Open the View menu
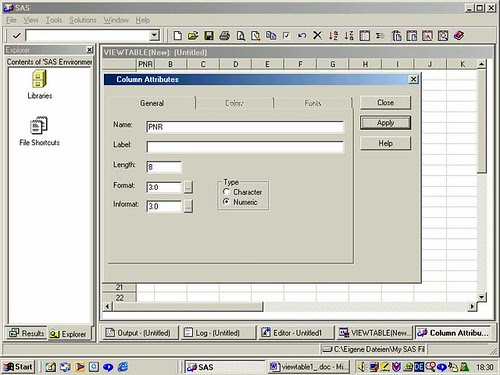This screenshot has height=375, width=500. pos(31,20)
